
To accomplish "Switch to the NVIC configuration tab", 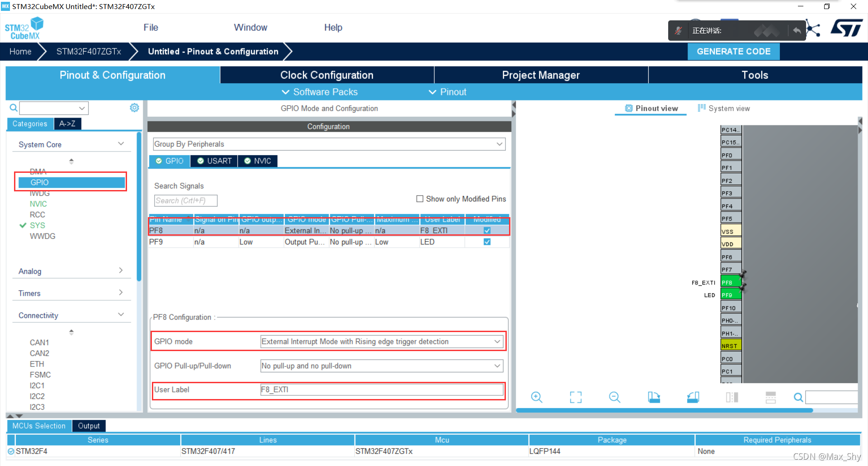I will pos(258,161).
